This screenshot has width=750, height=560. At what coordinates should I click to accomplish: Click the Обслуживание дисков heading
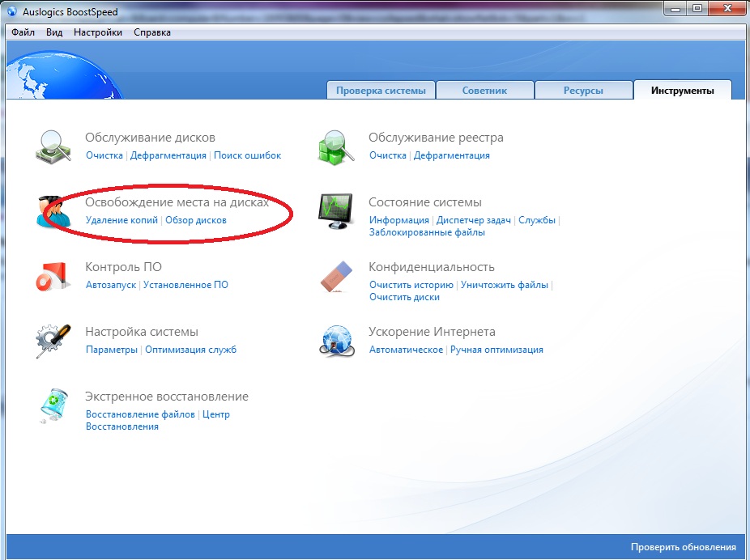click(x=150, y=138)
